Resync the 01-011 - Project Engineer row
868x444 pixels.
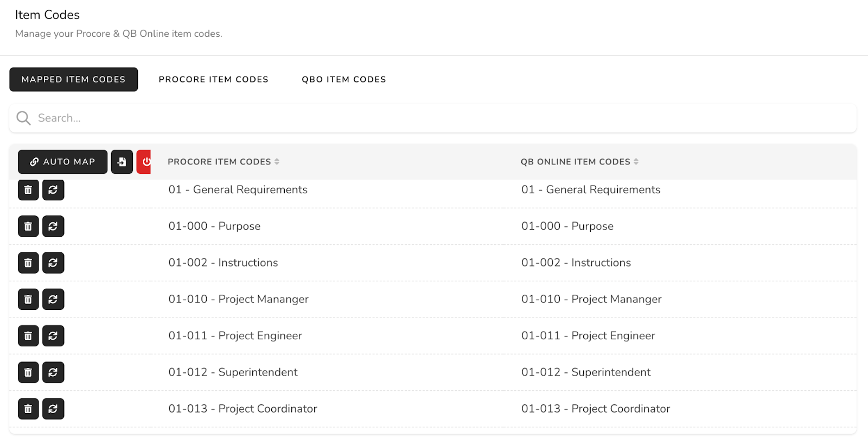tap(53, 336)
